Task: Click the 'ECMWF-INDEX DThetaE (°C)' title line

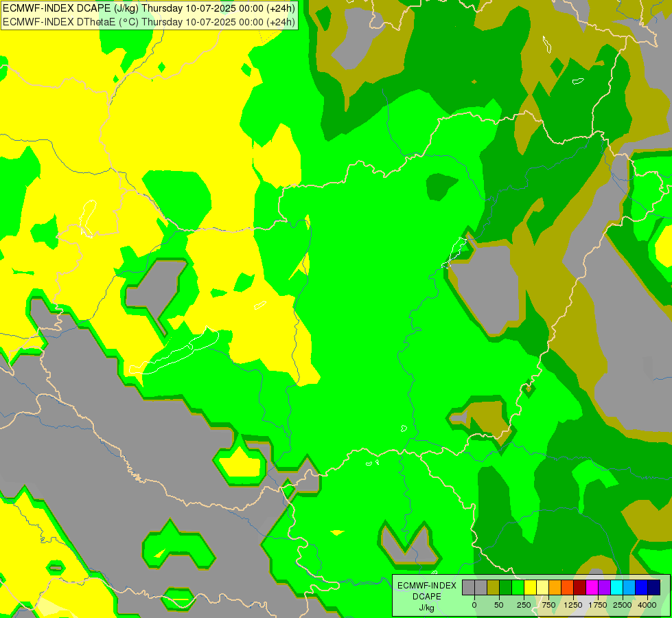Action: [149, 21]
